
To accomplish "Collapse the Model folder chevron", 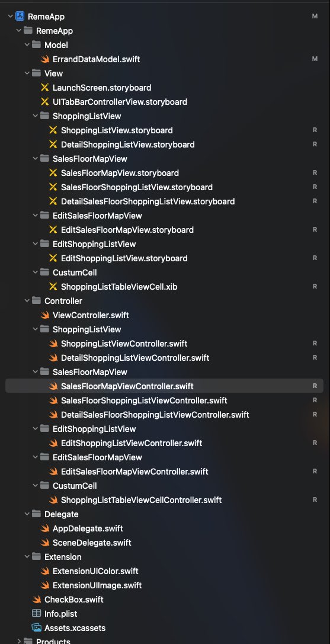I will coord(27,45).
